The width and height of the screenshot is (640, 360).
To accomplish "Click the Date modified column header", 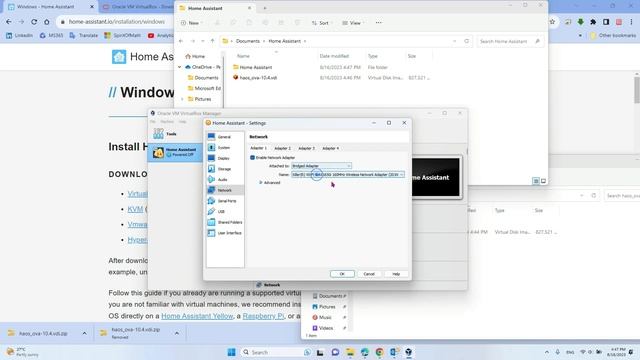I will [x=334, y=56].
